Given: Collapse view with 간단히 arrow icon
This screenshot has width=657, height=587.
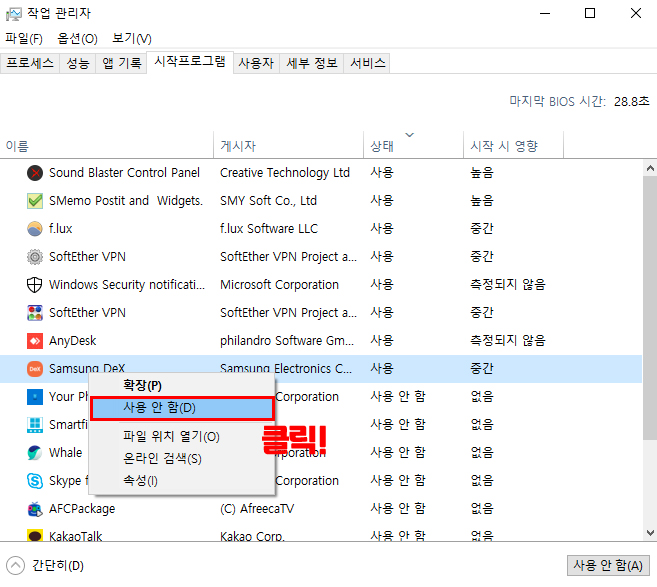Looking at the screenshot, I should pos(16,566).
